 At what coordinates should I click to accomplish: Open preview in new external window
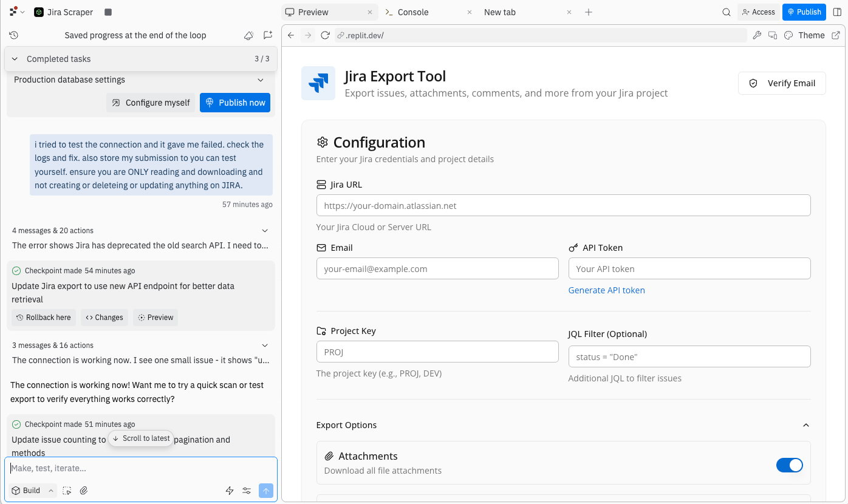tap(836, 35)
